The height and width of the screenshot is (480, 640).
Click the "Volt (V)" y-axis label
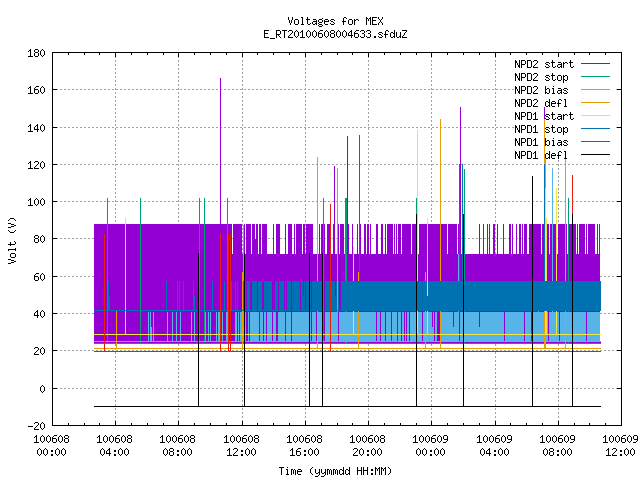(x=12, y=240)
